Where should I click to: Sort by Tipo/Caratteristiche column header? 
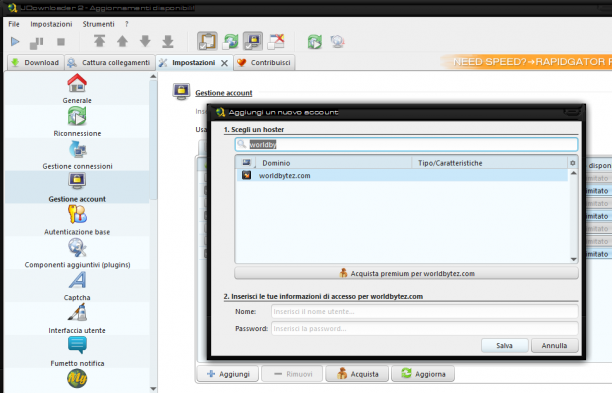(x=489, y=163)
